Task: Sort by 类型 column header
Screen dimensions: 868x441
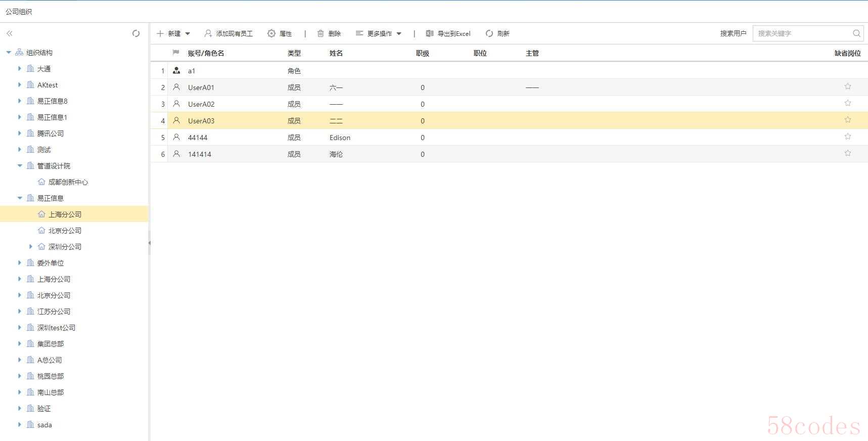Action: [x=294, y=53]
